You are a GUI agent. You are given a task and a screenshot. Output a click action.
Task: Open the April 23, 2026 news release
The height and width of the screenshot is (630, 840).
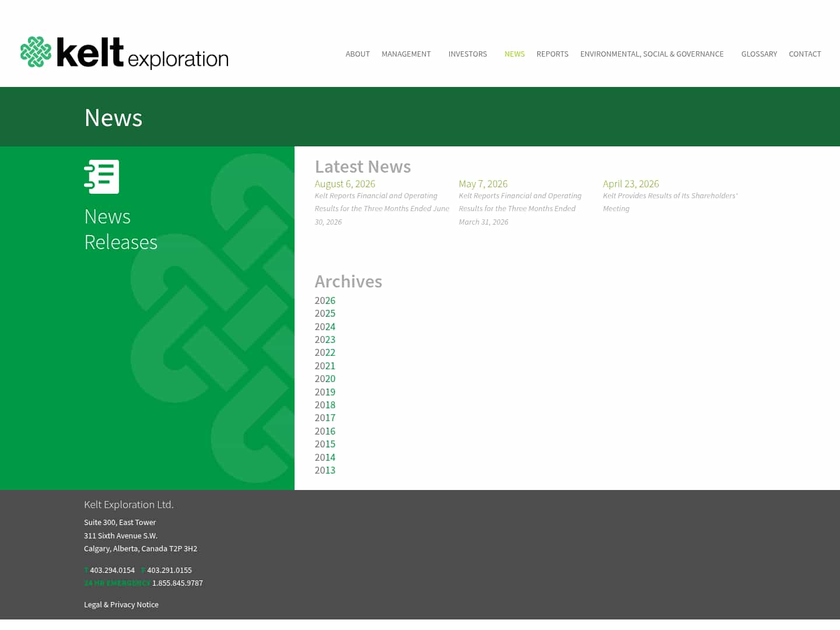(x=631, y=184)
